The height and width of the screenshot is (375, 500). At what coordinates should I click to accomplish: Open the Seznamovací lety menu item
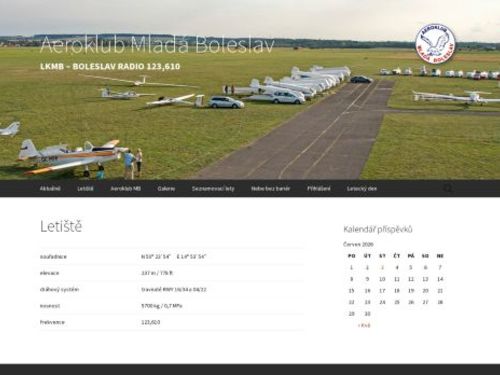click(213, 189)
